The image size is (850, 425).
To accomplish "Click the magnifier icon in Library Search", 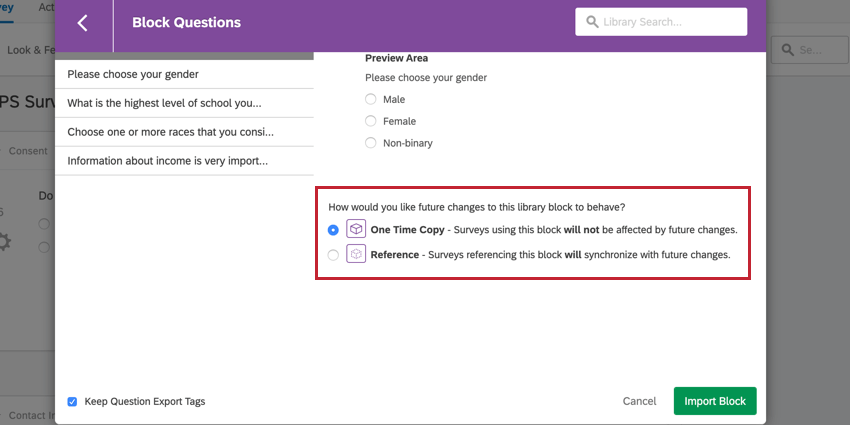I will coord(593,22).
